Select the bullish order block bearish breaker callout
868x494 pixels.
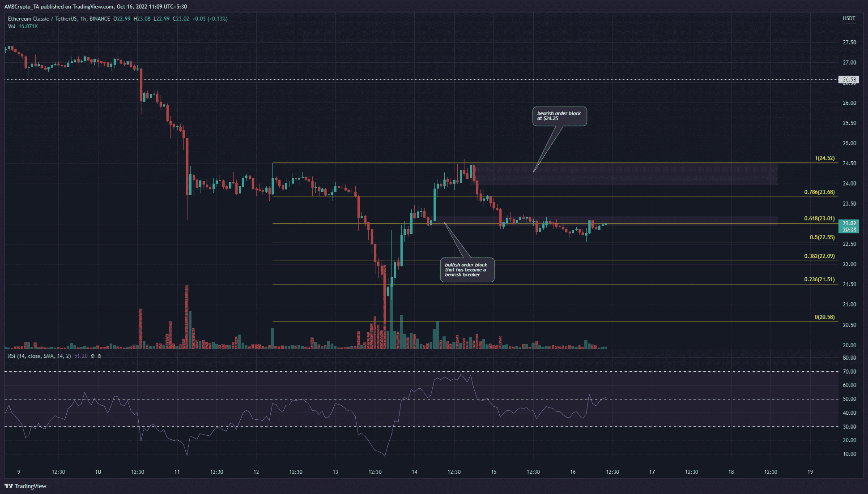467,270
